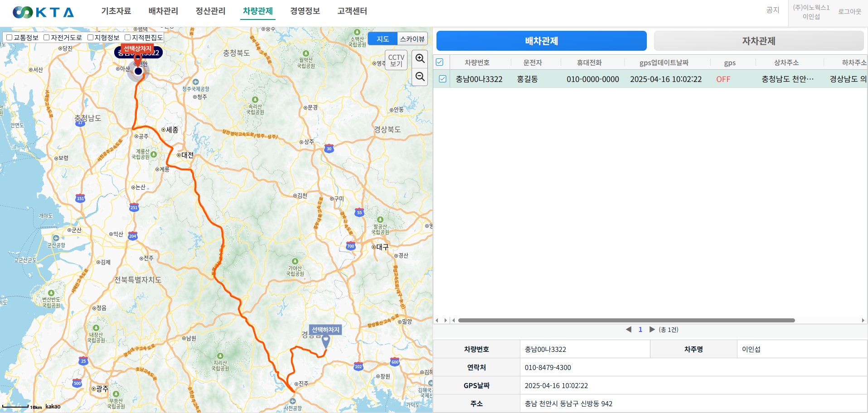This screenshot has height=413, width=868.
Task: Click the 로그아웃 link
Action: [849, 12]
